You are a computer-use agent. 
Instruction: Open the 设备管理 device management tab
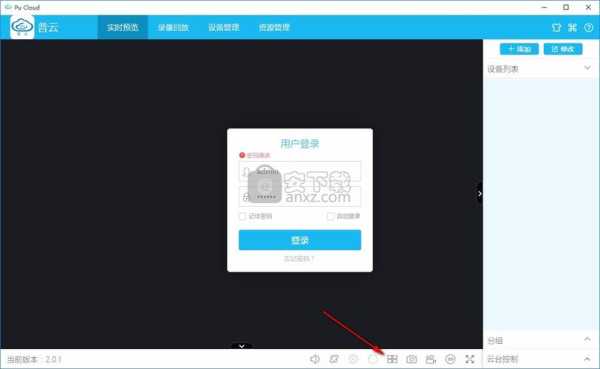pyautogui.click(x=224, y=27)
